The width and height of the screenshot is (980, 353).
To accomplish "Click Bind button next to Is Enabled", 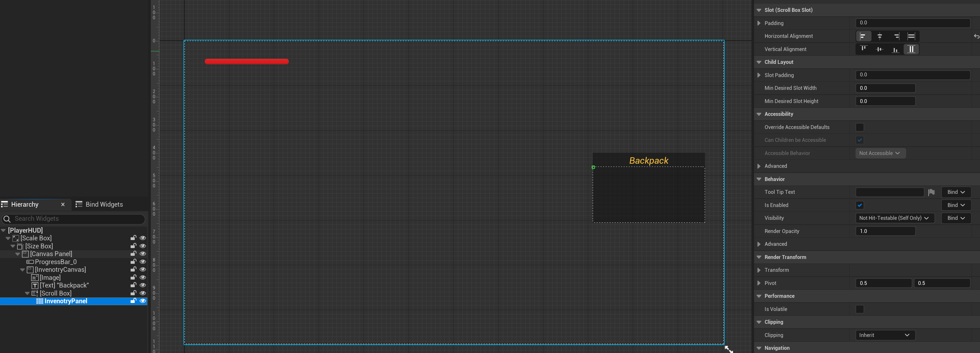I will pyautogui.click(x=956, y=205).
